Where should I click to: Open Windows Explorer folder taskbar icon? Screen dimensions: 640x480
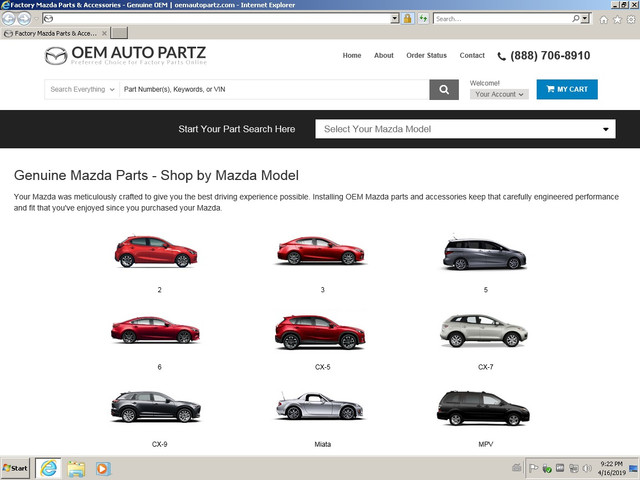pyautogui.click(x=76, y=469)
